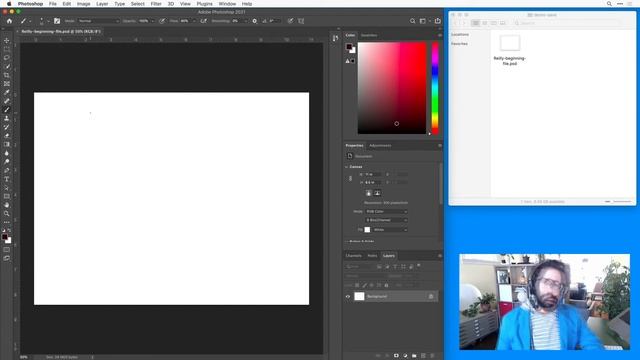Image resolution: width=640 pixels, height=360 pixels.
Task: Switch to the Channels tab
Action: pos(353,256)
